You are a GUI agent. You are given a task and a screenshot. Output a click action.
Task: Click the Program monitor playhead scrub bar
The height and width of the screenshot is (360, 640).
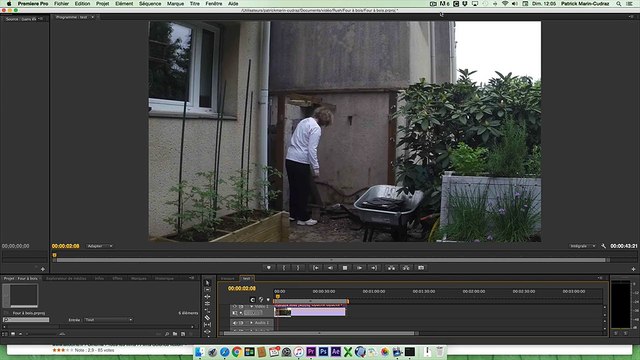click(331, 255)
